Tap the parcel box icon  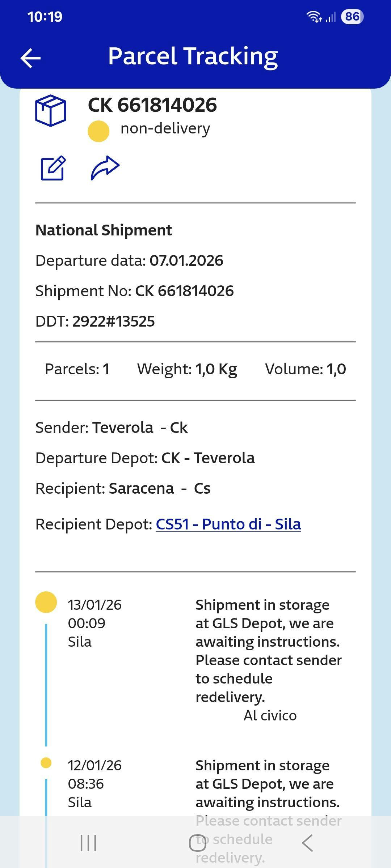(x=51, y=111)
